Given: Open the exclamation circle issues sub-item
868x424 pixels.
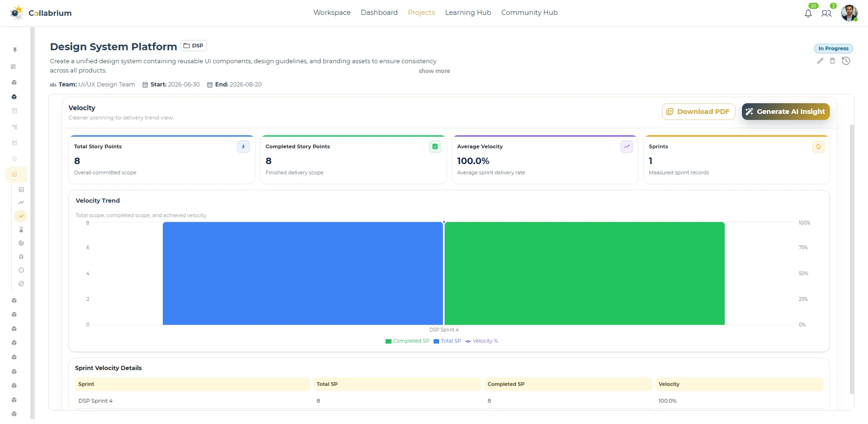Looking at the screenshot, I should (21, 270).
